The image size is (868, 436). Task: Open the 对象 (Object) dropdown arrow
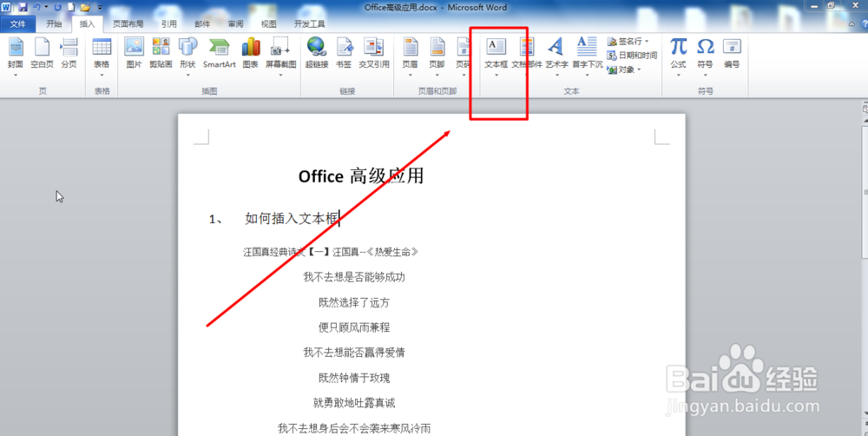[x=639, y=69]
